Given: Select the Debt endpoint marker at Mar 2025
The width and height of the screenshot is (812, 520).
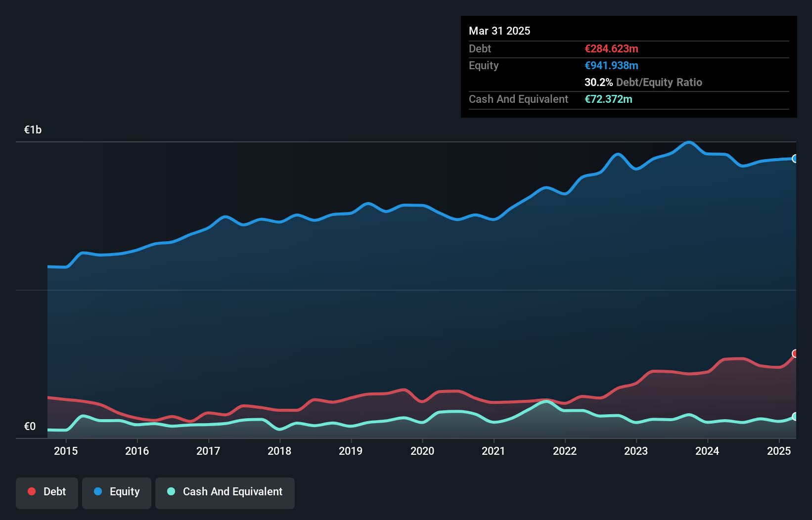Looking at the screenshot, I should tap(795, 353).
